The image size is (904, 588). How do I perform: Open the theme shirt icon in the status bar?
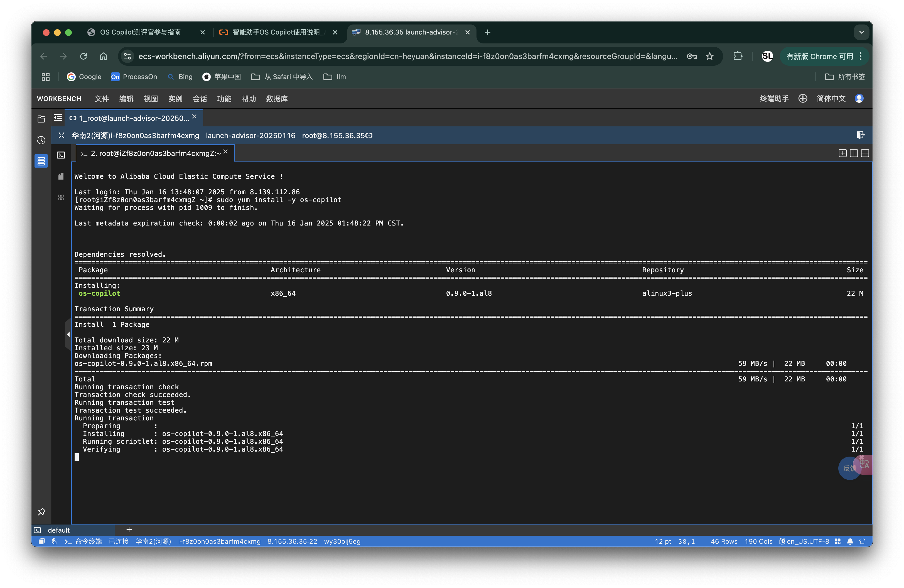click(x=862, y=541)
